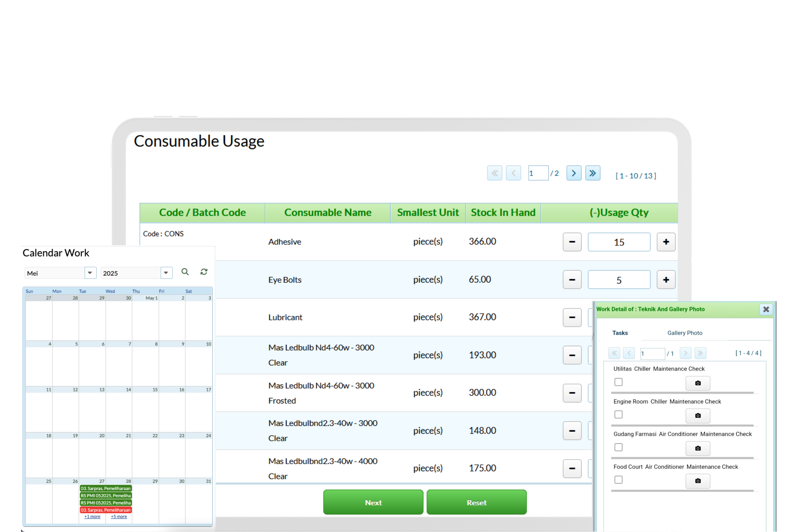798x532 pixels.
Task: Switch to the Gallery Photo tab
Action: pos(685,333)
